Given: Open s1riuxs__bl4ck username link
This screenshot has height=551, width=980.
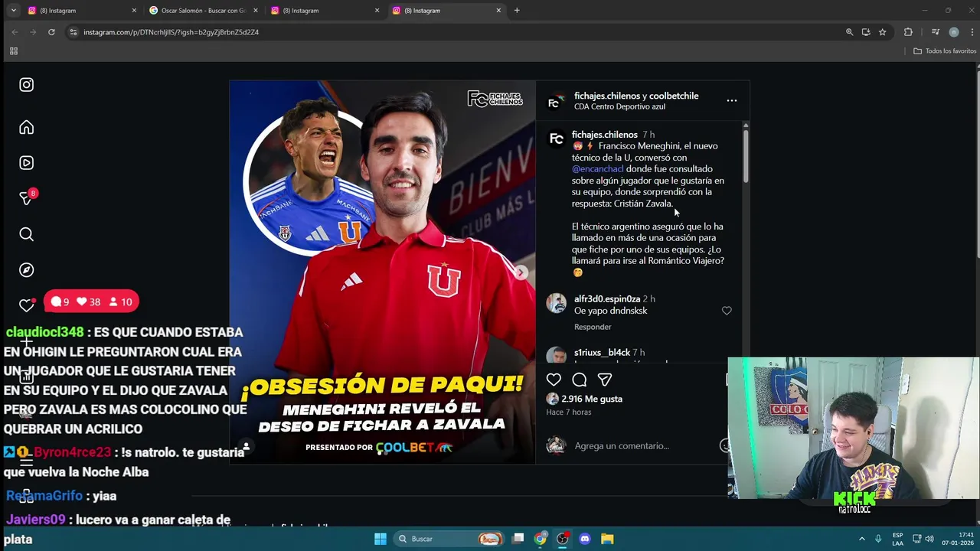Looking at the screenshot, I should [602, 353].
